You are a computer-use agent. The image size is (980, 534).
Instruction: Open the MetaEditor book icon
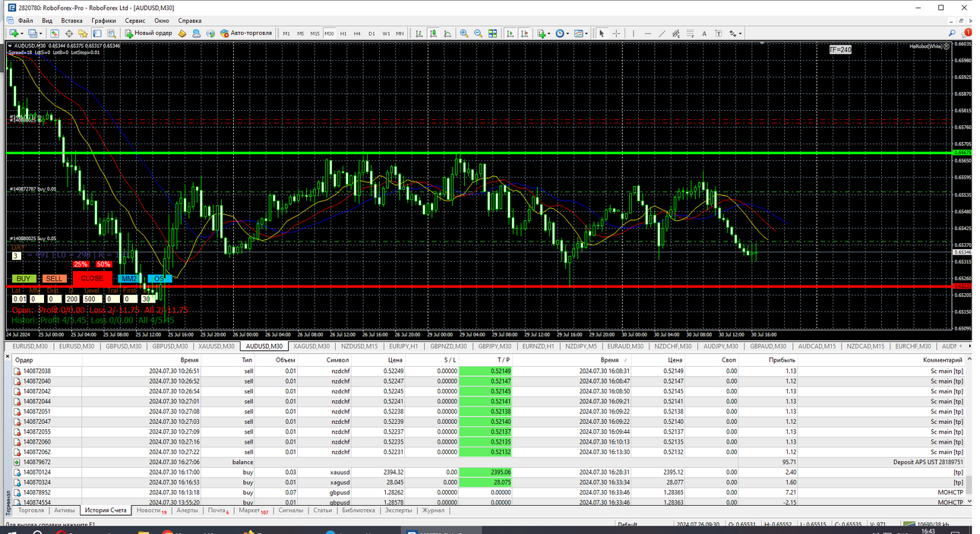click(182, 33)
